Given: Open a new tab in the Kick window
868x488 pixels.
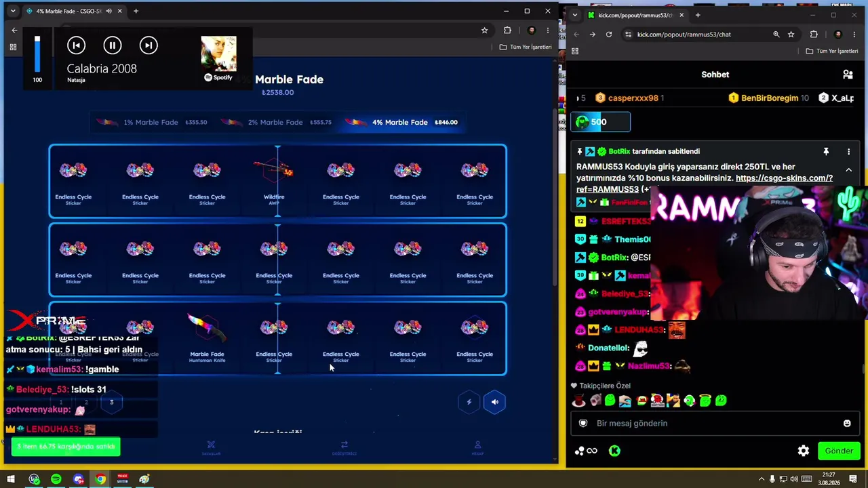Looking at the screenshot, I should [x=697, y=15].
